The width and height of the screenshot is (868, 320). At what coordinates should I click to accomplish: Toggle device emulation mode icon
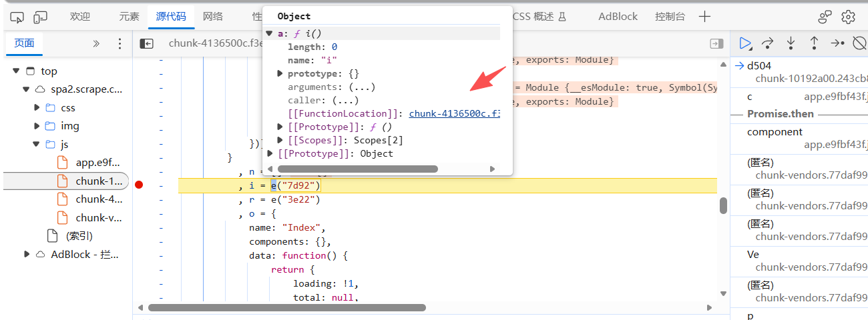point(41,17)
